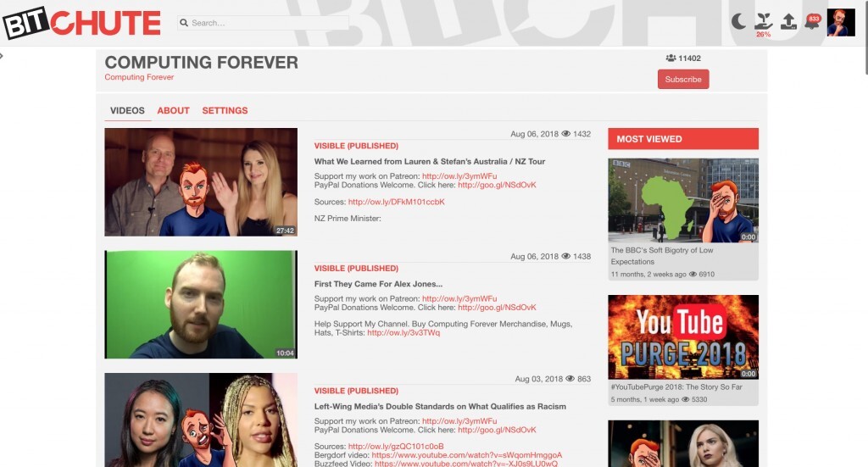Open the user profile avatar menu

(x=841, y=23)
